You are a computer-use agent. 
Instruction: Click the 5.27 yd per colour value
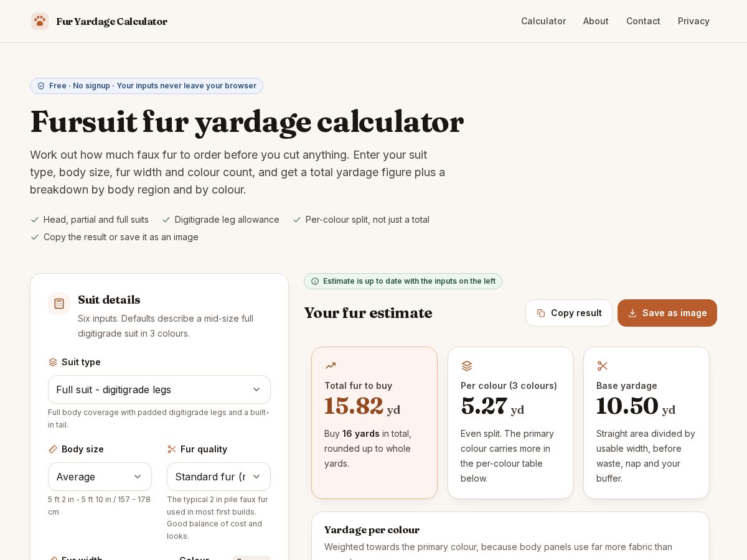[x=492, y=406]
